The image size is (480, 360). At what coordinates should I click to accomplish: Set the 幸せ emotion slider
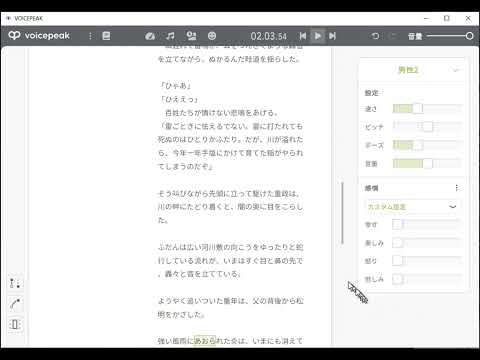(427, 224)
